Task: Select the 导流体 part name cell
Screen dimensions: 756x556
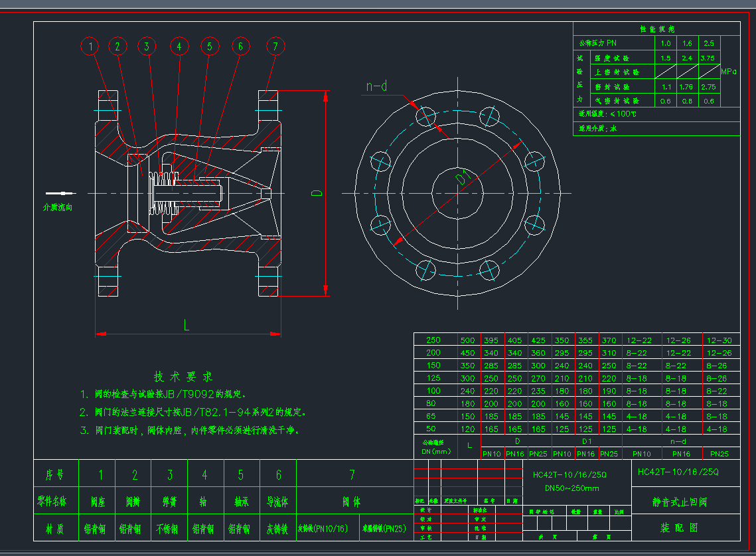Action: coord(277,502)
